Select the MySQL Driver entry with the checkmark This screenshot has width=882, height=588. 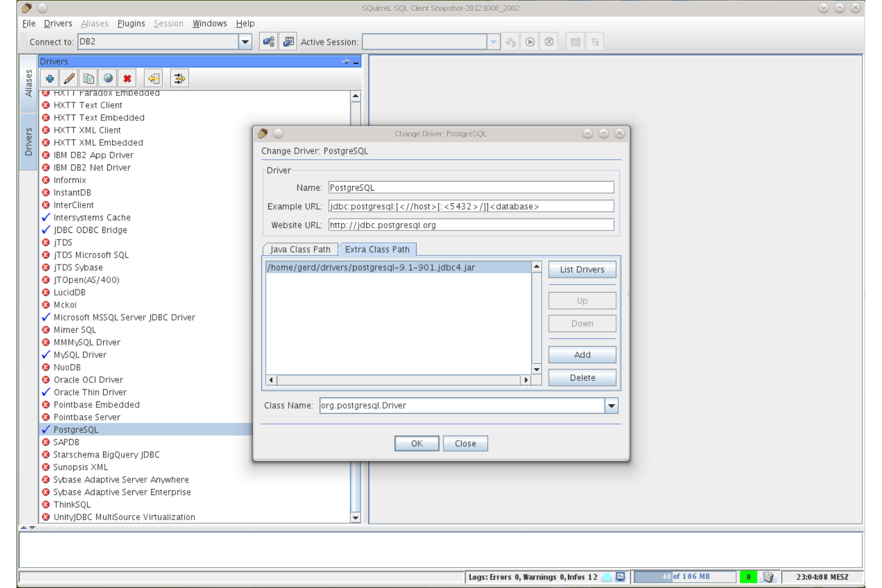[79, 354]
